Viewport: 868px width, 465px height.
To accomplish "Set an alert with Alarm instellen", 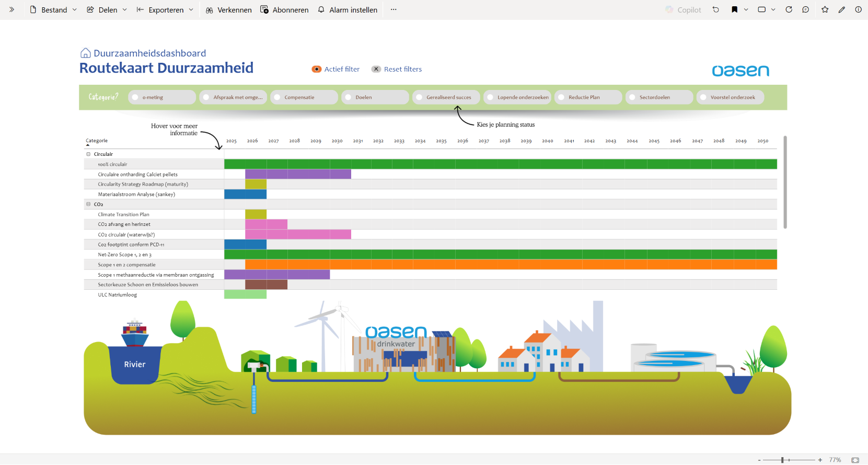I will coord(348,10).
